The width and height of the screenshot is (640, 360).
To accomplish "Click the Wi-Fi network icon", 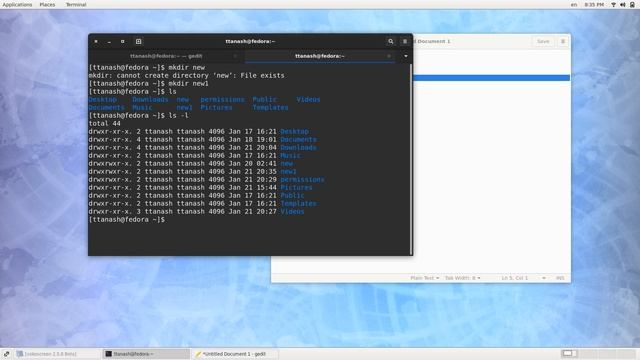I will pyautogui.click(x=613, y=4).
